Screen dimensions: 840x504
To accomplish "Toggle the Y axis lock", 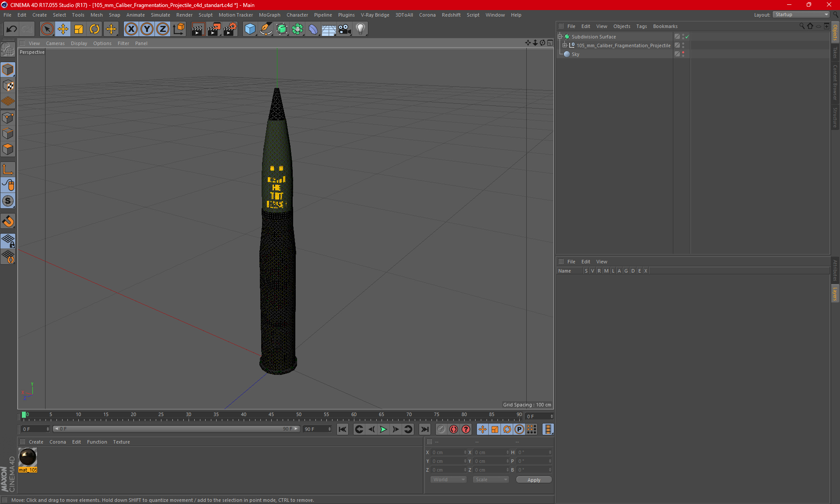I will tap(147, 29).
